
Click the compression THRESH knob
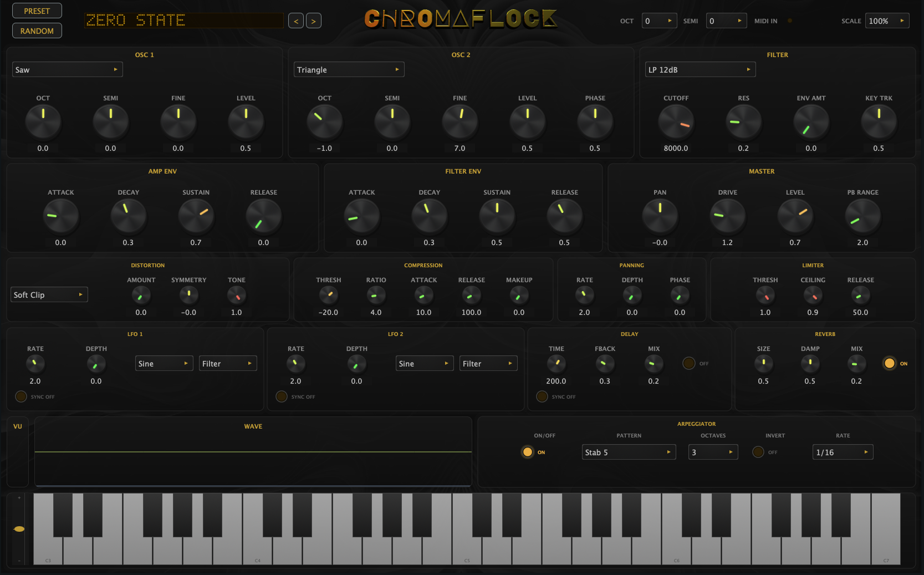pos(329,296)
